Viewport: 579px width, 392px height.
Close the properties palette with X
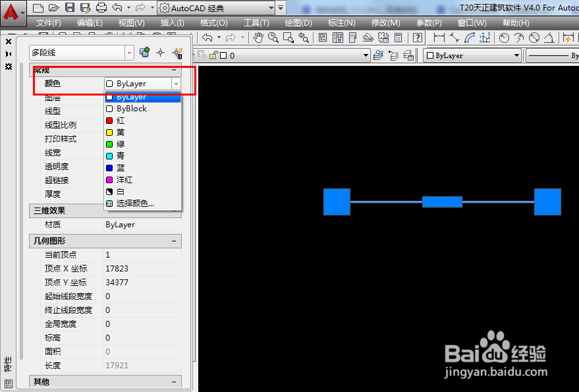pos(9,42)
